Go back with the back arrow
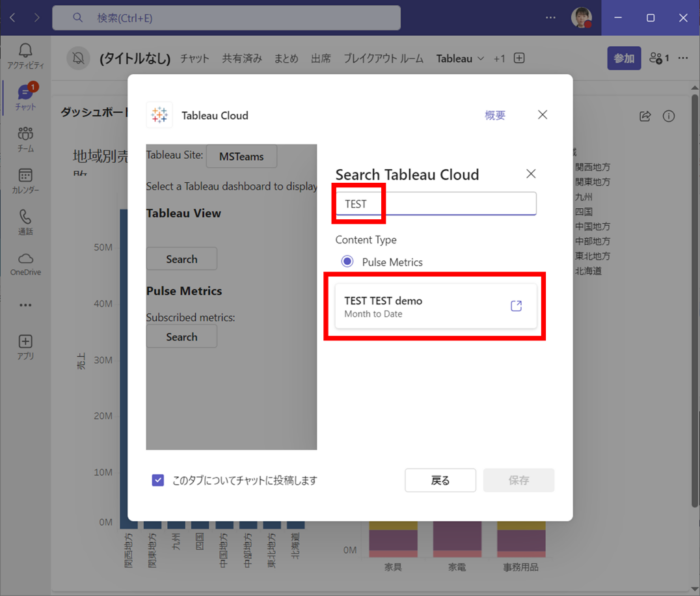This screenshot has width=700, height=596. 12,18
